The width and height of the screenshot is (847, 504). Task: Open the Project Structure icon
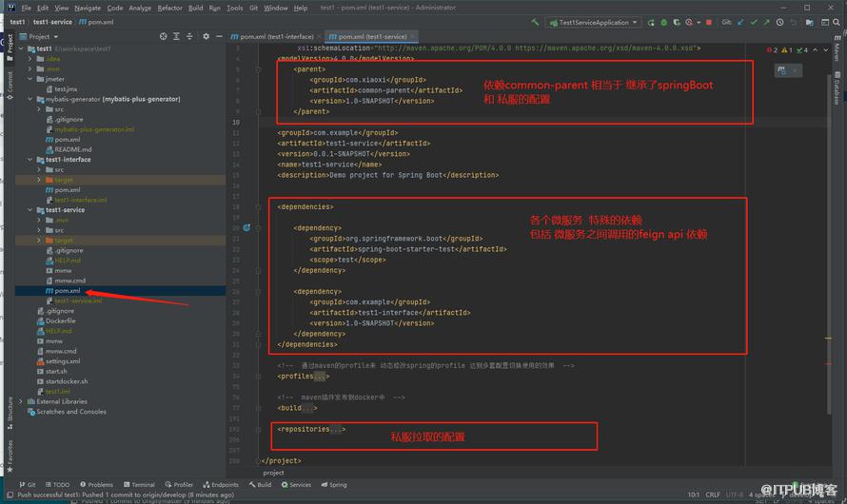tap(809, 22)
